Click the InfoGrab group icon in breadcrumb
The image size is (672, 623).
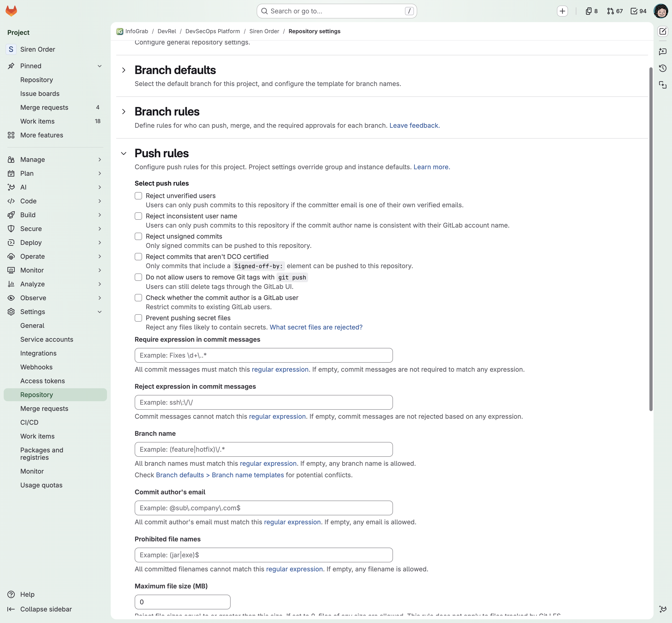point(120,31)
